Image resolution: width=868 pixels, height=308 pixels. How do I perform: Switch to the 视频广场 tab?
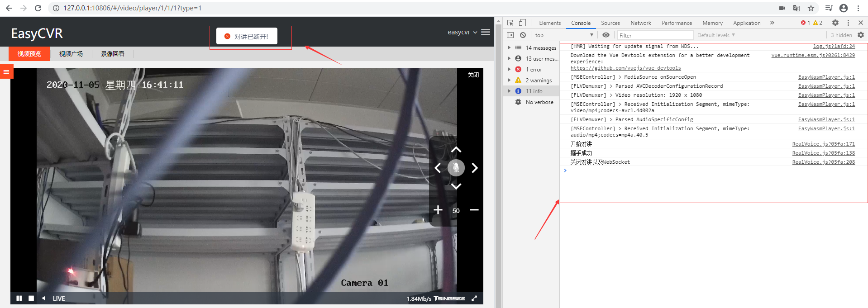click(x=71, y=54)
